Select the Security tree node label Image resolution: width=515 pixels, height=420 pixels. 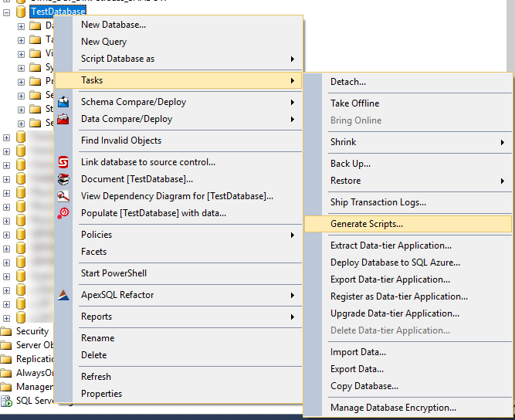click(x=32, y=331)
